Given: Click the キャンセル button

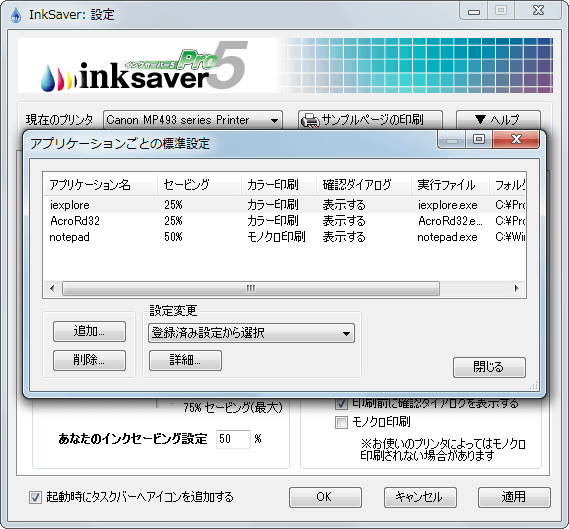Looking at the screenshot, I should coord(420,497).
